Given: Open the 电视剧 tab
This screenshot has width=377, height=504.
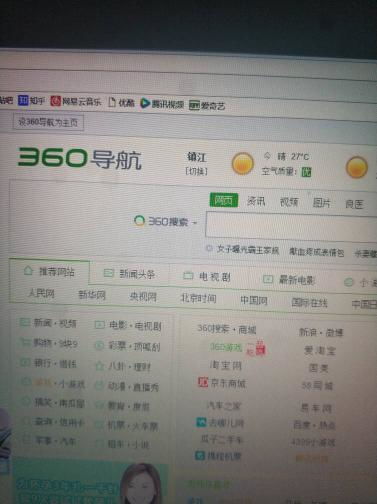Looking at the screenshot, I should pyautogui.click(x=207, y=276).
